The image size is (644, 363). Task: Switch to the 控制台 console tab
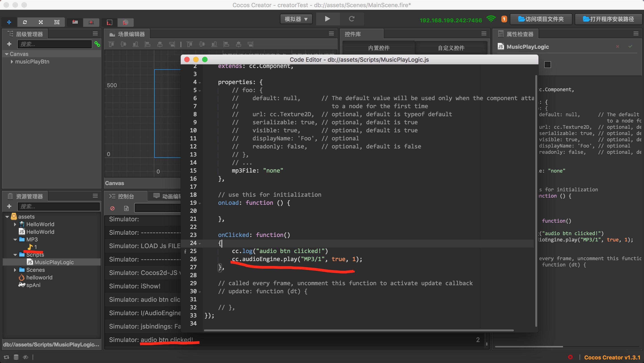click(125, 196)
